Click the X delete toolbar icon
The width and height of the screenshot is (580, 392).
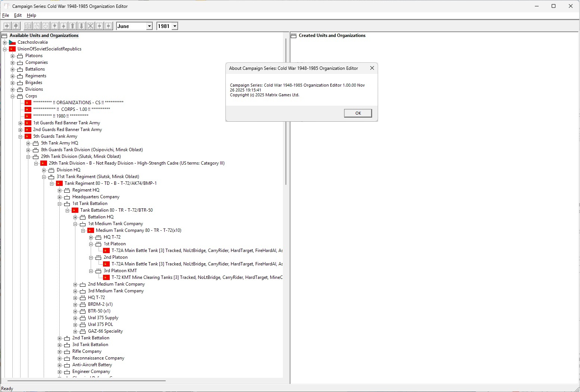tap(90, 26)
